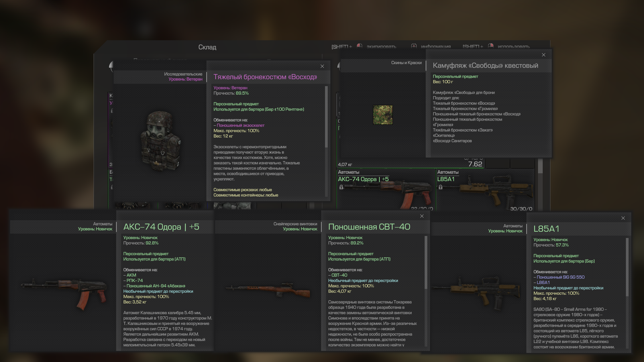Viewport: 644px width, 362px height.
Task: Close the L85A1 info panel
Action: point(623,218)
